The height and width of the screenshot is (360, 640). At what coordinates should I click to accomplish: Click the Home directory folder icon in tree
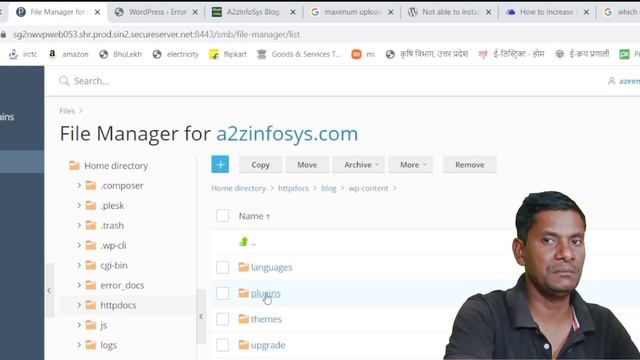(74, 165)
